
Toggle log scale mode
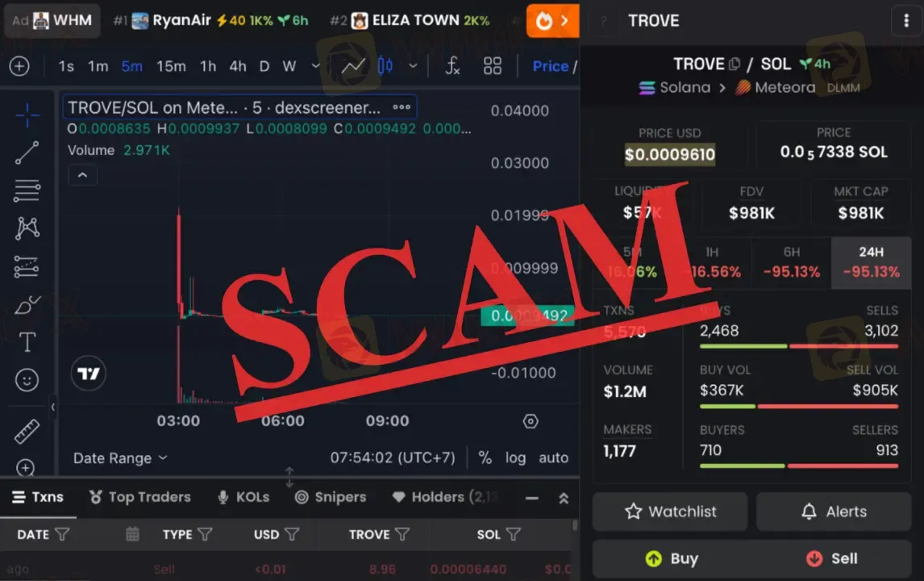(515, 458)
